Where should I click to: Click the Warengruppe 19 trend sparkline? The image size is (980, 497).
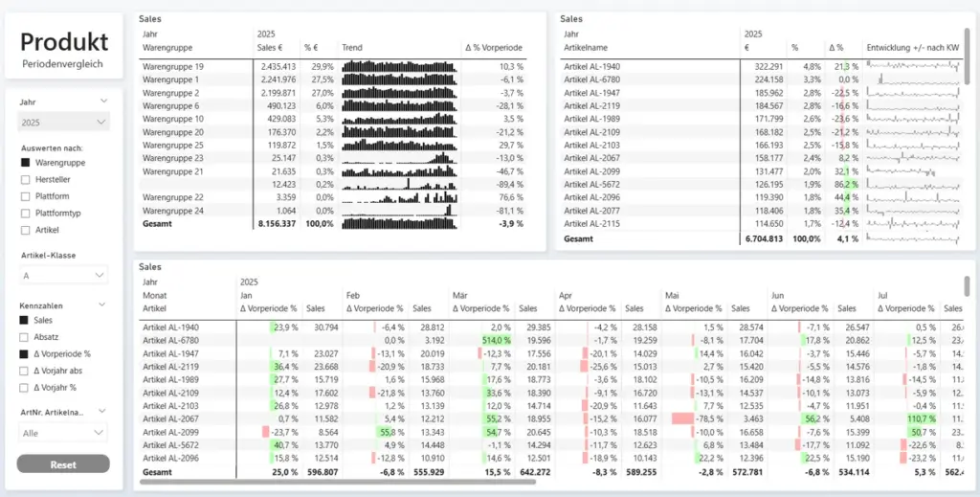(x=399, y=67)
